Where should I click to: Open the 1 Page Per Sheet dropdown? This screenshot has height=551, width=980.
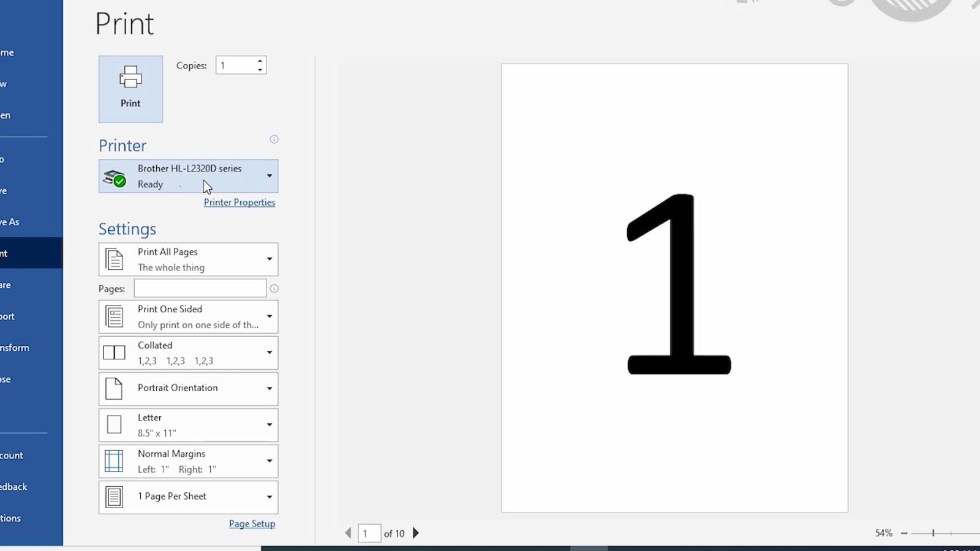(188, 497)
